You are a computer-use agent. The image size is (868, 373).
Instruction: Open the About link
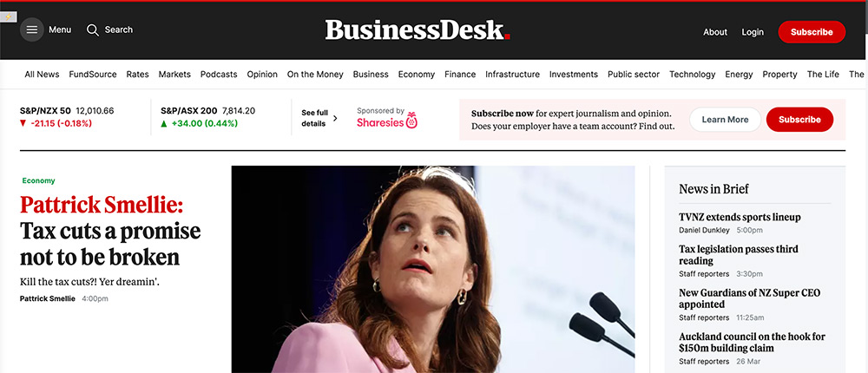(715, 32)
